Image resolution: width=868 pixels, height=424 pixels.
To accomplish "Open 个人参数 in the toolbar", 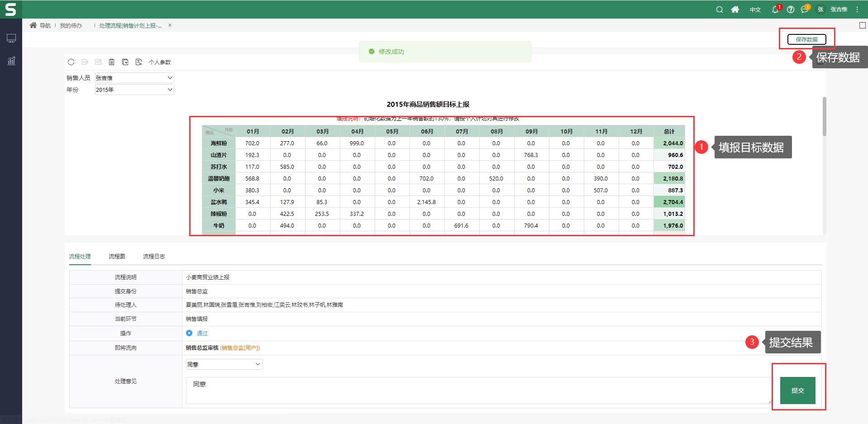I will [x=160, y=62].
